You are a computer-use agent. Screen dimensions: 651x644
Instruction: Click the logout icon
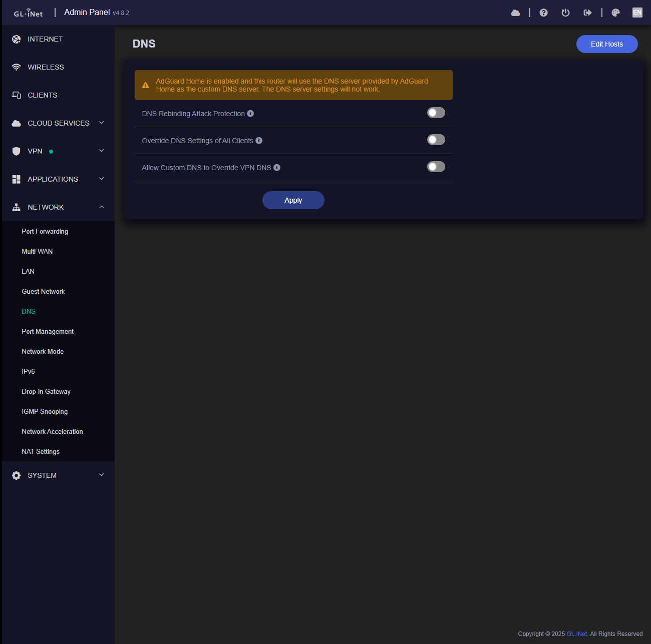[587, 13]
